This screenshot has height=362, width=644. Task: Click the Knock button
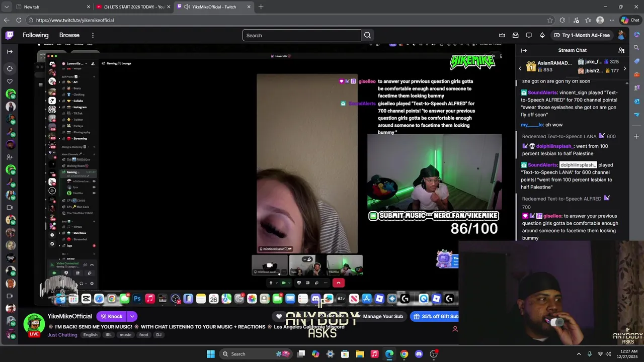pyautogui.click(x=112, y=316)
